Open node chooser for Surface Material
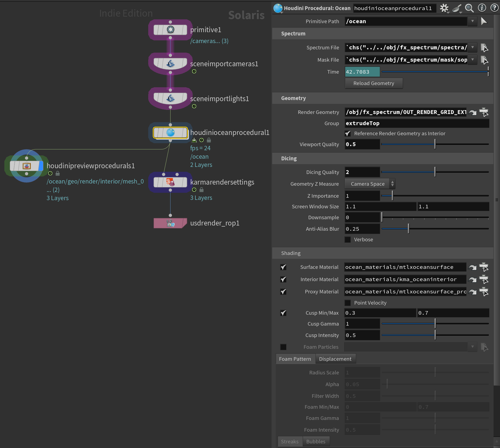The width and height of the screenshot is (500, 448). pos(484,267)
